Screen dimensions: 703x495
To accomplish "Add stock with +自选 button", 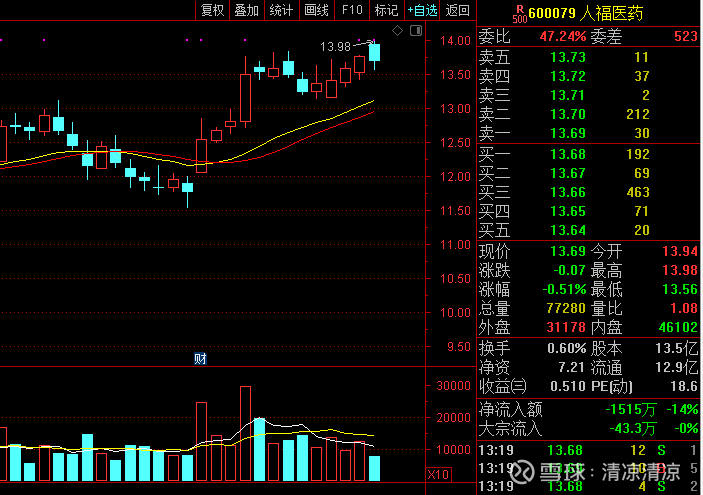I will pos(422,10).
